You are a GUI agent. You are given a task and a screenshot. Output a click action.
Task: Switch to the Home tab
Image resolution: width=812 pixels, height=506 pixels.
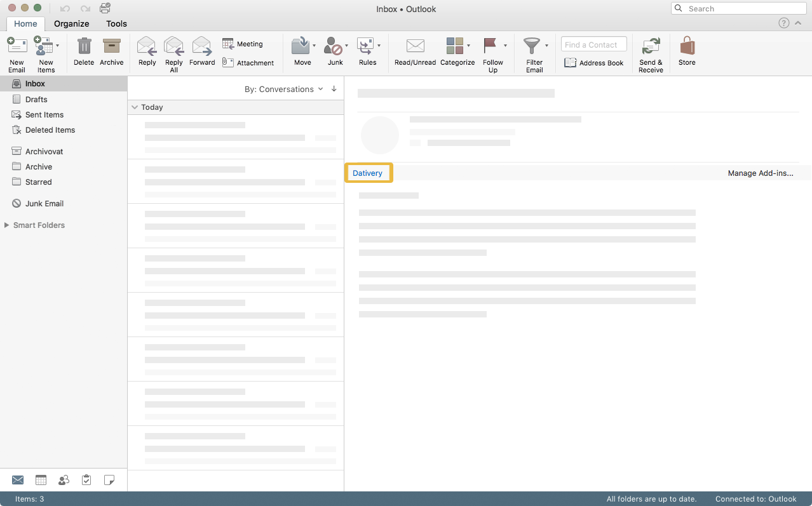tap(26, 23)
